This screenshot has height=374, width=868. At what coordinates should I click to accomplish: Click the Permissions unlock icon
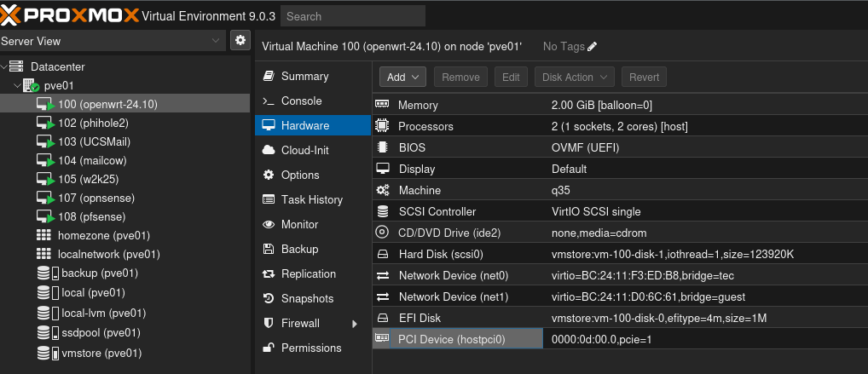click(x=269, y=348)
